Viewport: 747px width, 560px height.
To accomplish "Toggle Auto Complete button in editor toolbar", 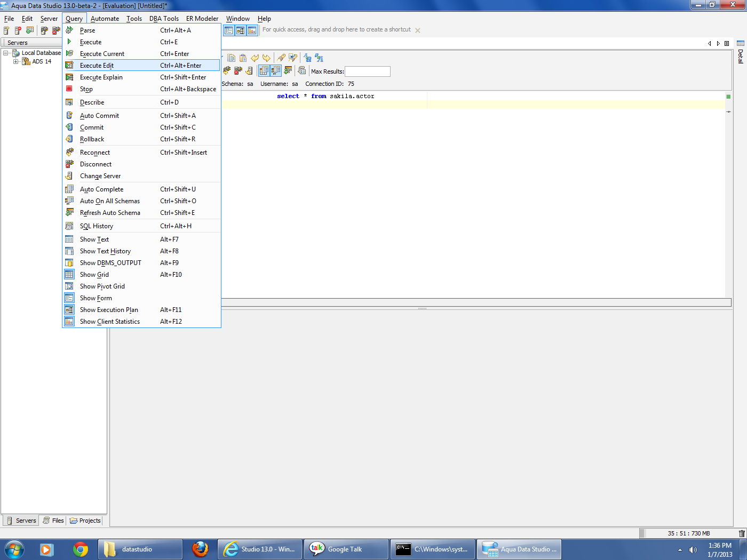I will 264,70.
